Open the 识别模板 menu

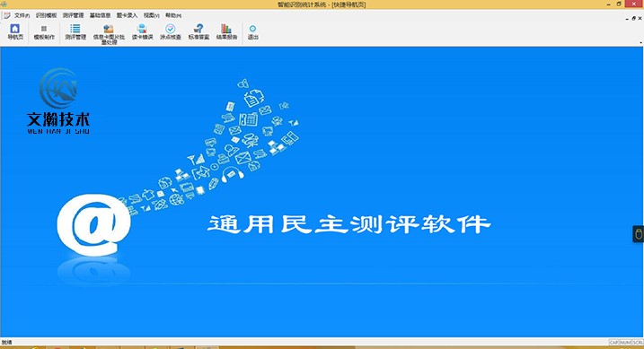(46, 15)
